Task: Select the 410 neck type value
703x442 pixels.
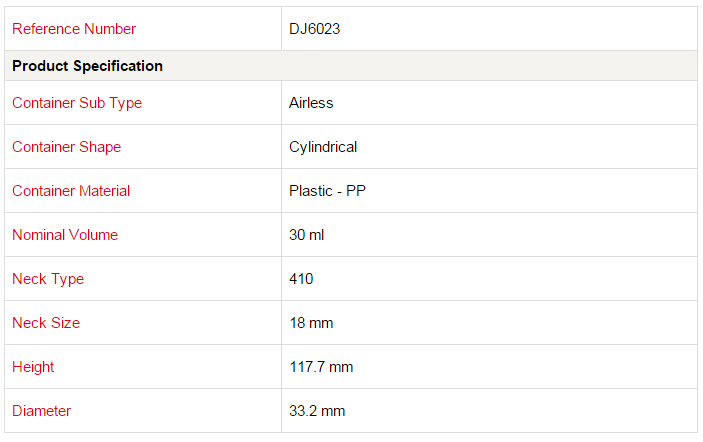Action: coord(301,279)
